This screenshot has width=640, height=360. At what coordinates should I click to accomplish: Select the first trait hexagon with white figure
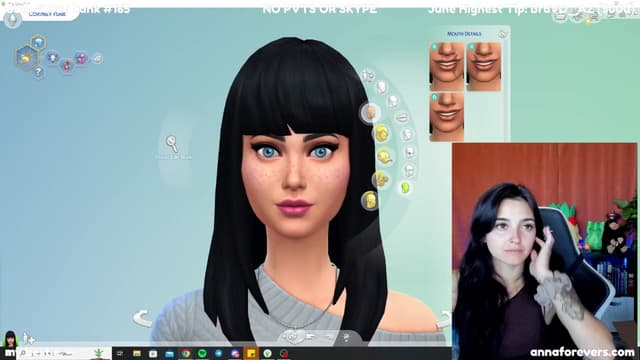53,58
